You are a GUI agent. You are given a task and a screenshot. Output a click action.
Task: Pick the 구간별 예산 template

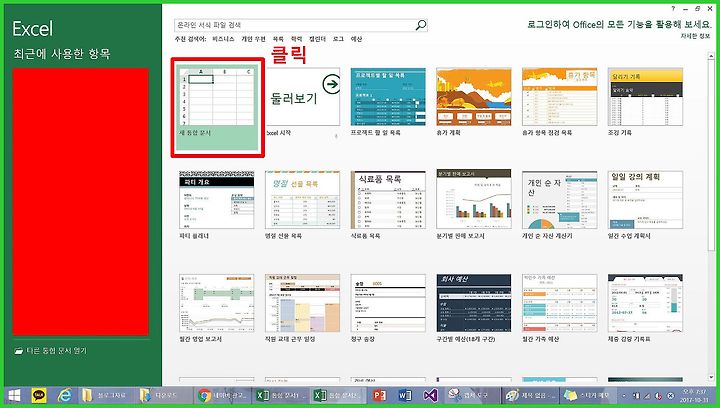point(474,303)
